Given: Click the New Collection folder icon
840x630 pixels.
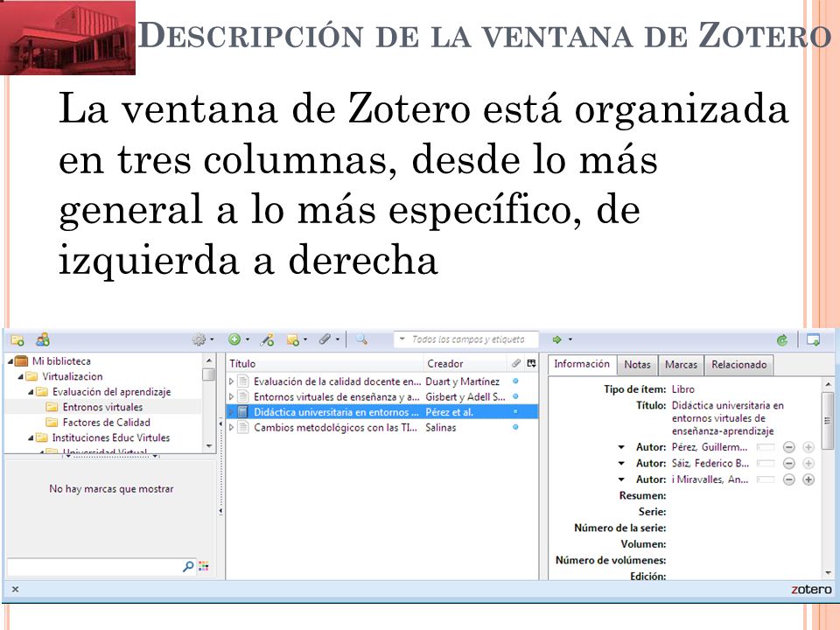Looking at the screenshot, I should [x=17, y=339].
